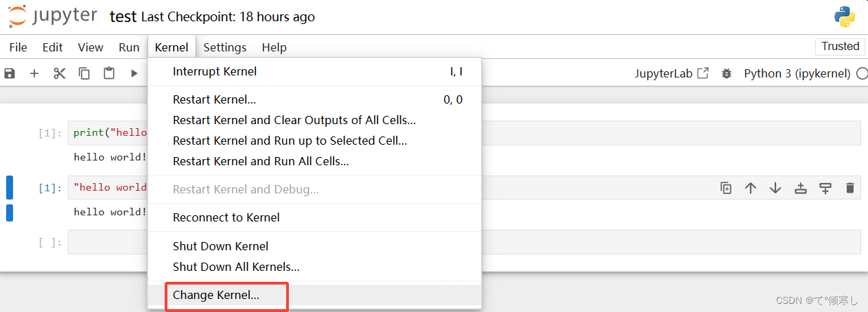Copy the selected cell icon
The image size is (868, 312).
pyautogui.click(x=84, y=73)
